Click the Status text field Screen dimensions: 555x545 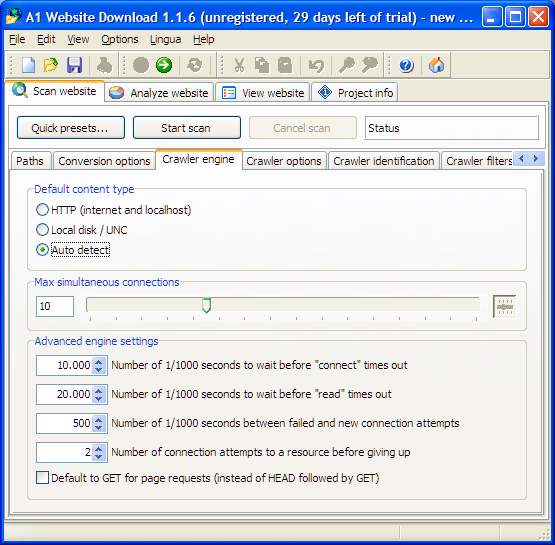tap(452, 128)
